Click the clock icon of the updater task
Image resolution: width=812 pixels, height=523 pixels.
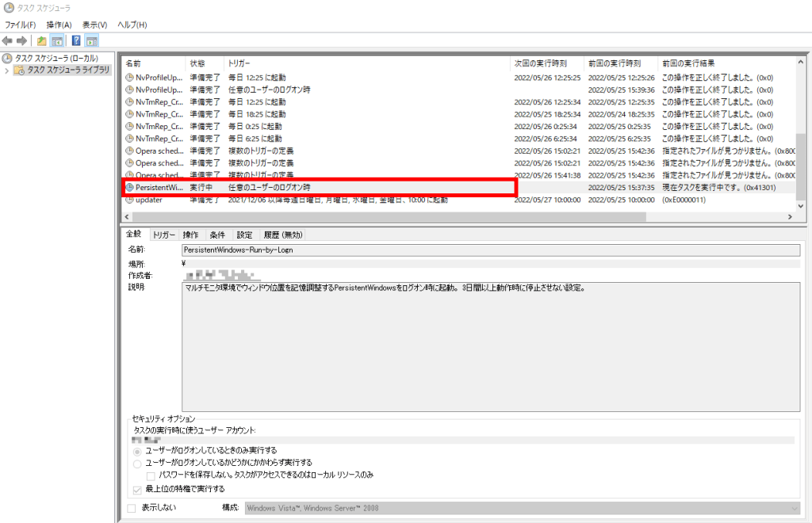click(x=129, y=200)
